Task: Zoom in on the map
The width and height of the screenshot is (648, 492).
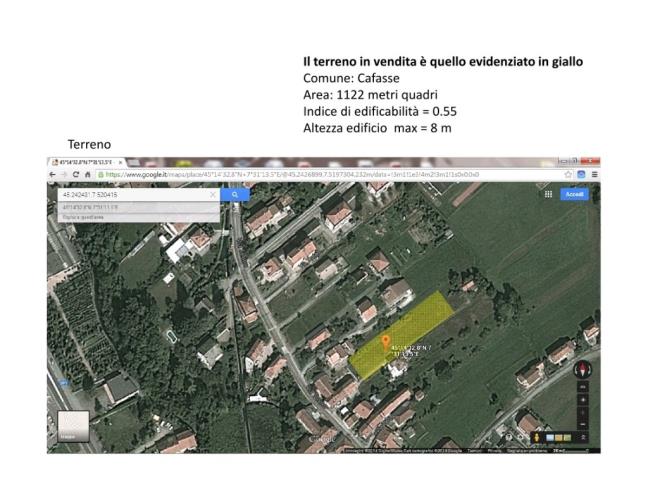Action: pos(583,412)
